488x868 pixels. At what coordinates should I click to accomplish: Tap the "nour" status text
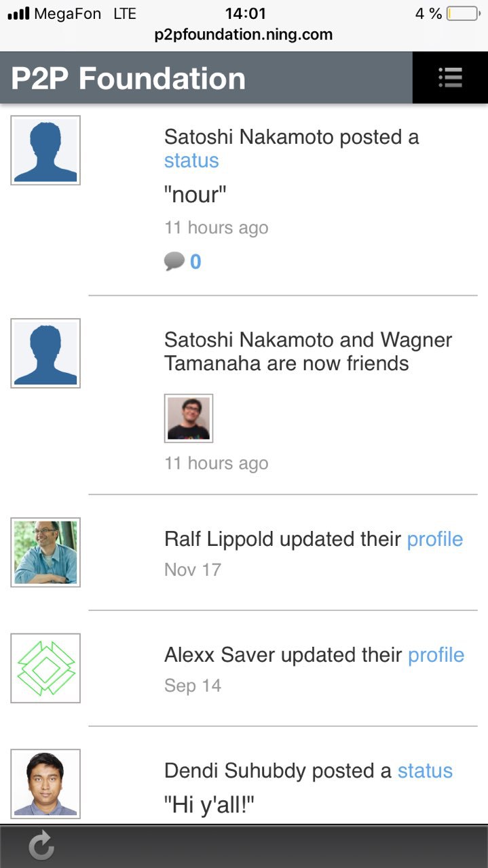[x=195, y=195]
